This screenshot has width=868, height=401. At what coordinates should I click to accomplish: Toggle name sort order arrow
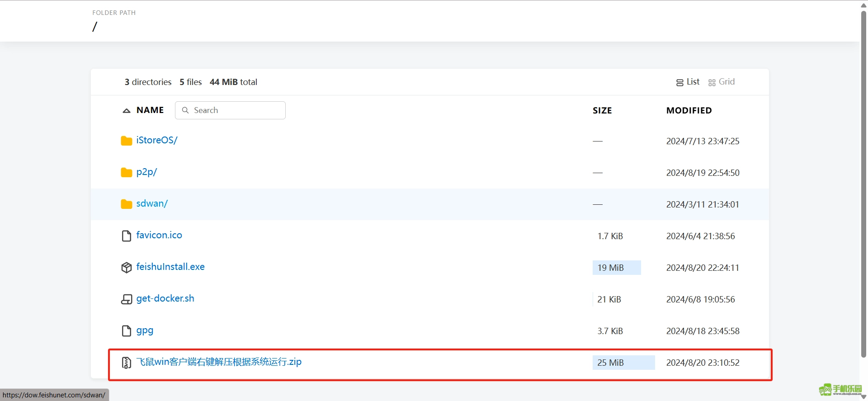pos(127,111)
